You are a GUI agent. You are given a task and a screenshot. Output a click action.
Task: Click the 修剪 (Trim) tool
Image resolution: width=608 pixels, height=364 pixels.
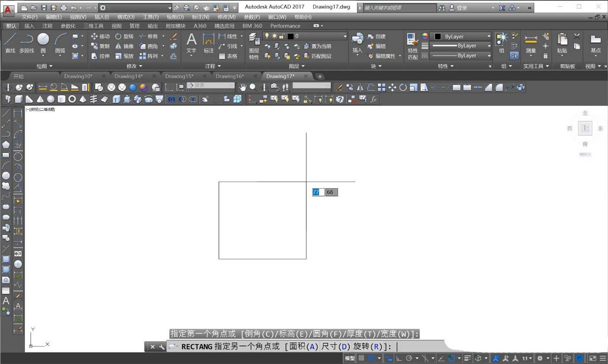(149, 36)
